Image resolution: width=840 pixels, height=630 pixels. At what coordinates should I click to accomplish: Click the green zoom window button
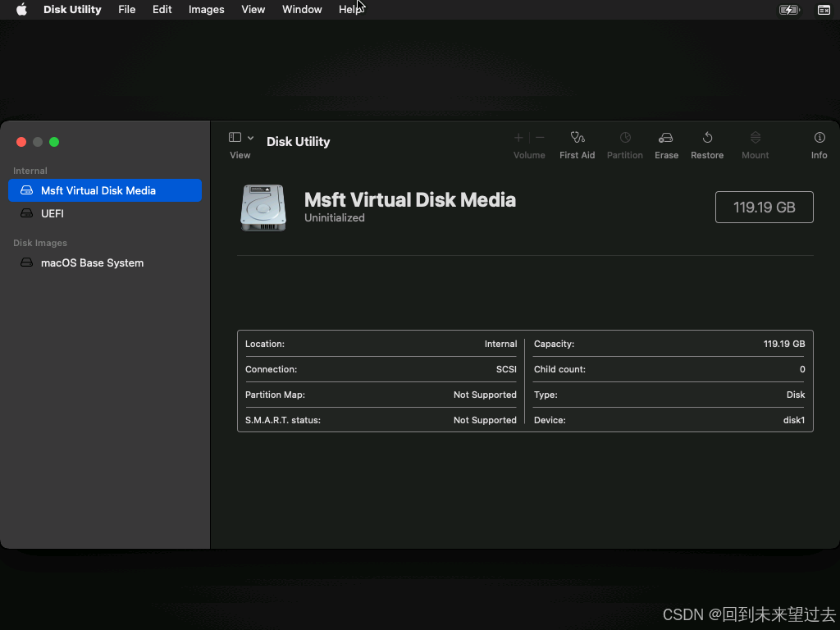tap(54, 142)
